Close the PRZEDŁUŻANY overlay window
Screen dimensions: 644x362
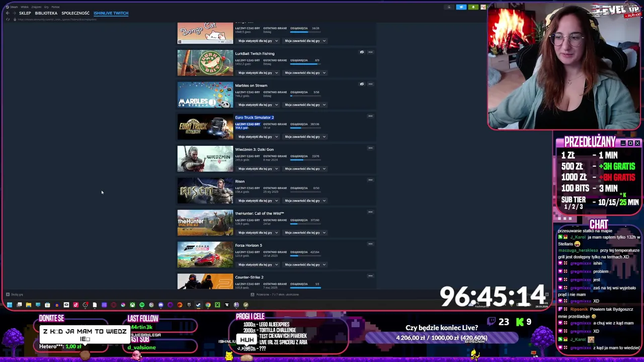pos(637,143)
